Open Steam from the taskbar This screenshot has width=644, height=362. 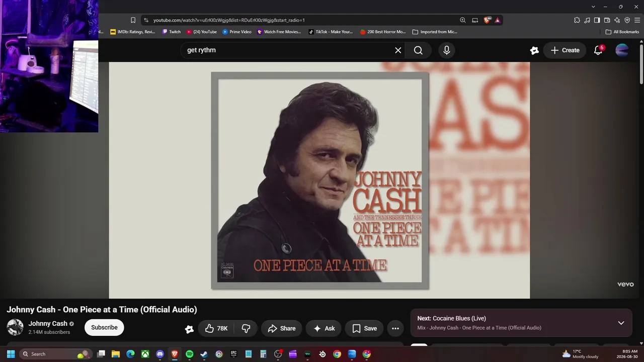204,354
